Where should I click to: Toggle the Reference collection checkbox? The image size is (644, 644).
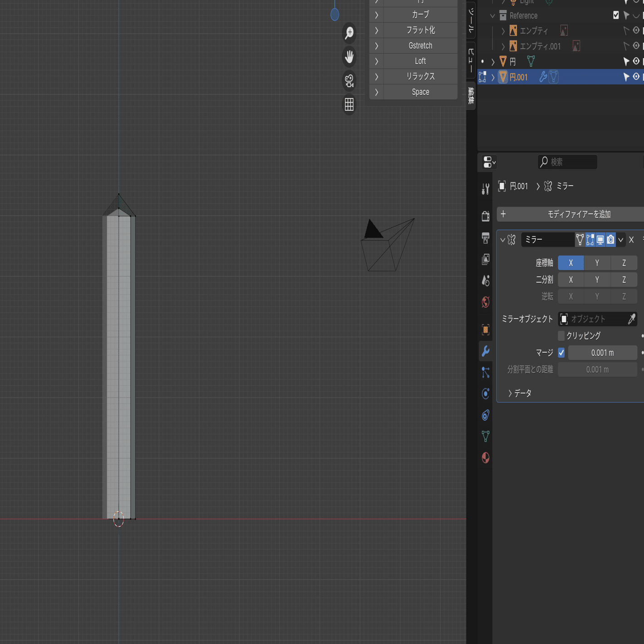coord(616,15)
